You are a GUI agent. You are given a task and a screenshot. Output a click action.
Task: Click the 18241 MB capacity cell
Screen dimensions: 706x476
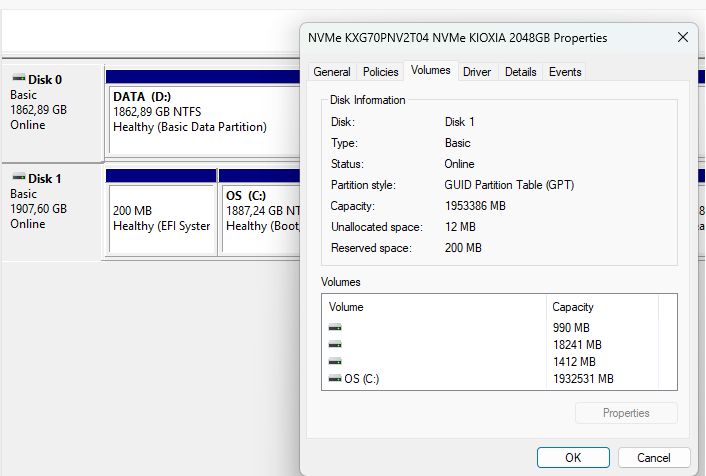coord(577,345)
